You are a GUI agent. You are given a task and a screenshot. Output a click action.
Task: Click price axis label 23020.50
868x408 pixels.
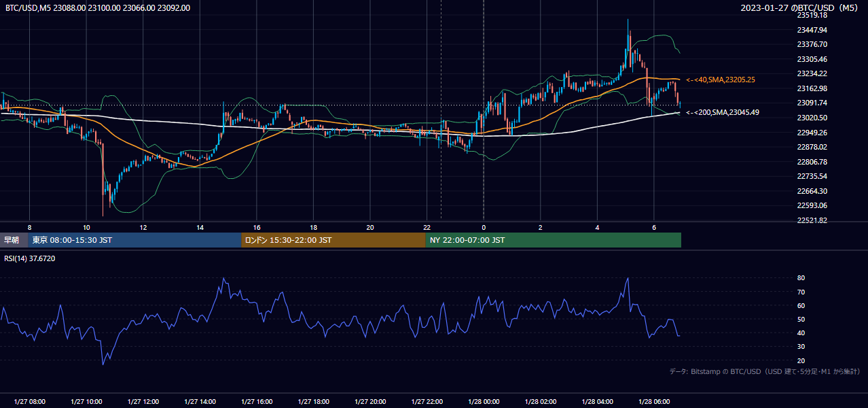(812, 118)
